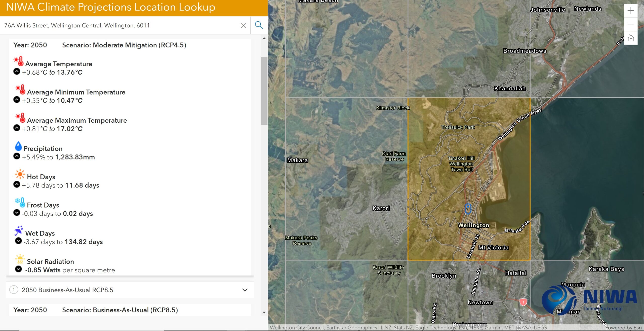
Task: Zoom out of the map
Action: coord(631,24)
